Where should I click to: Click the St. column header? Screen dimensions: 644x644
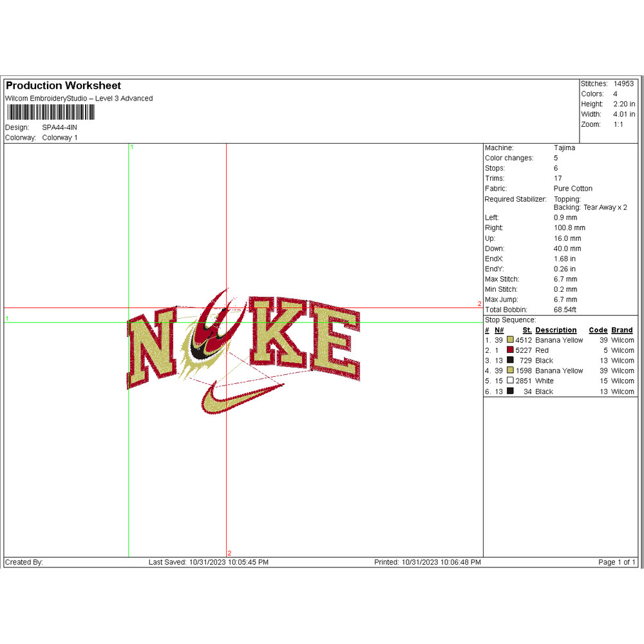coord(527,330)
